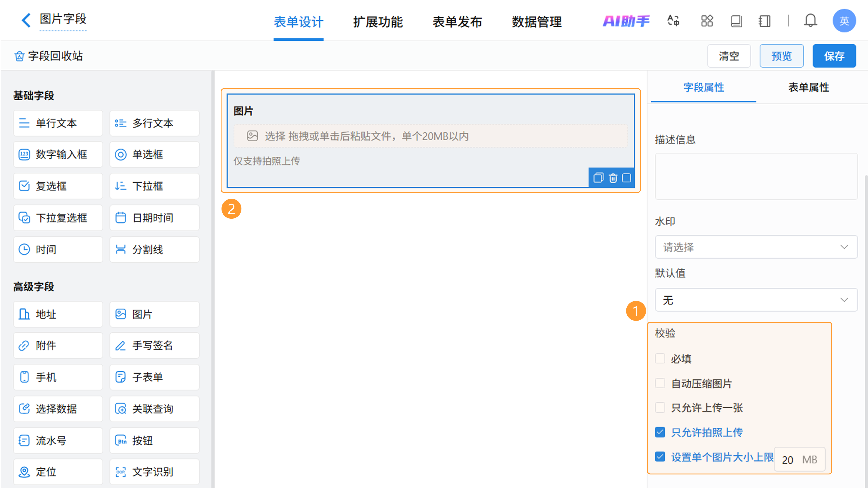
Task: Click the back arrow next to 图片字段
Action: [26, 20]
